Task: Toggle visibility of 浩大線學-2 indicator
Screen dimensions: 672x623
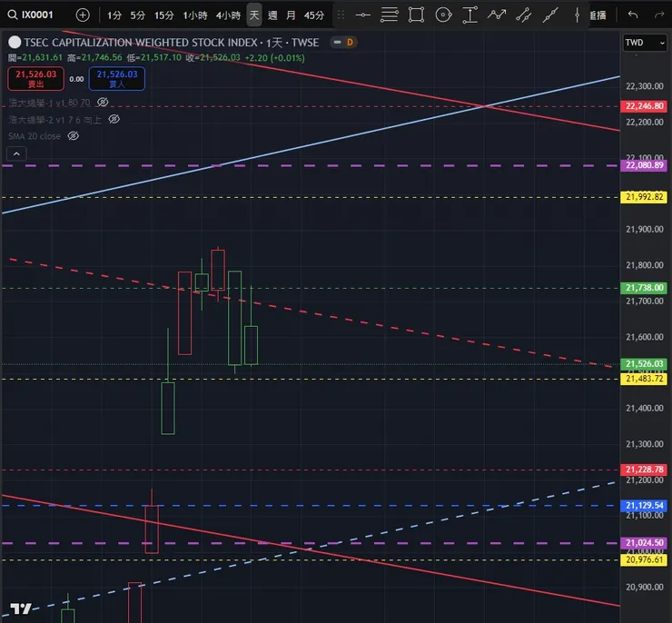Action: pyautogui.click(x=114, y=119)
